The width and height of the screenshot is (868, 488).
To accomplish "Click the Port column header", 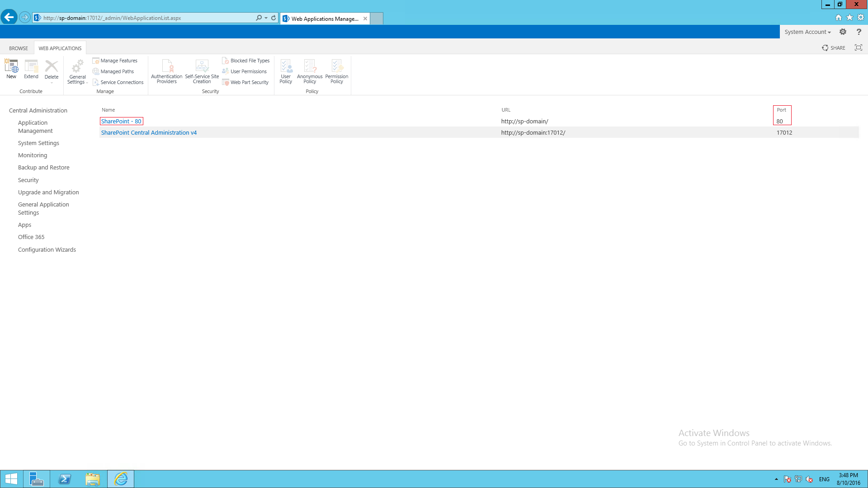I will pos(781,110).
